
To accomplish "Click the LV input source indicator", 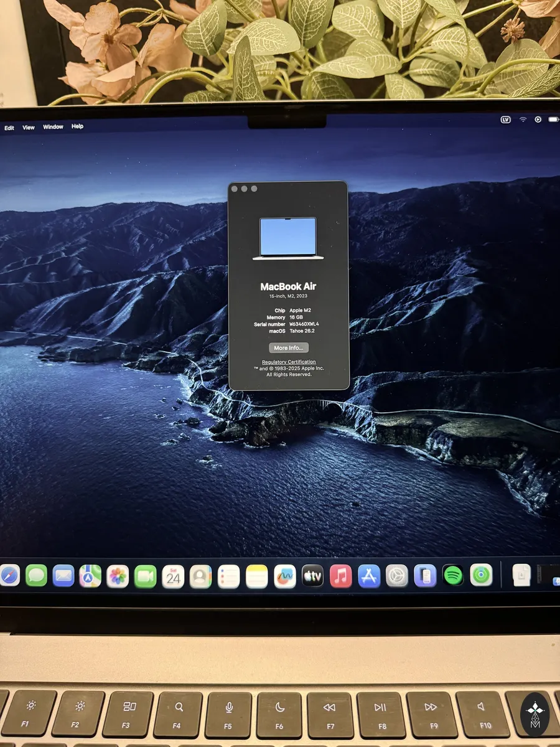I will (x=506, y=120).
